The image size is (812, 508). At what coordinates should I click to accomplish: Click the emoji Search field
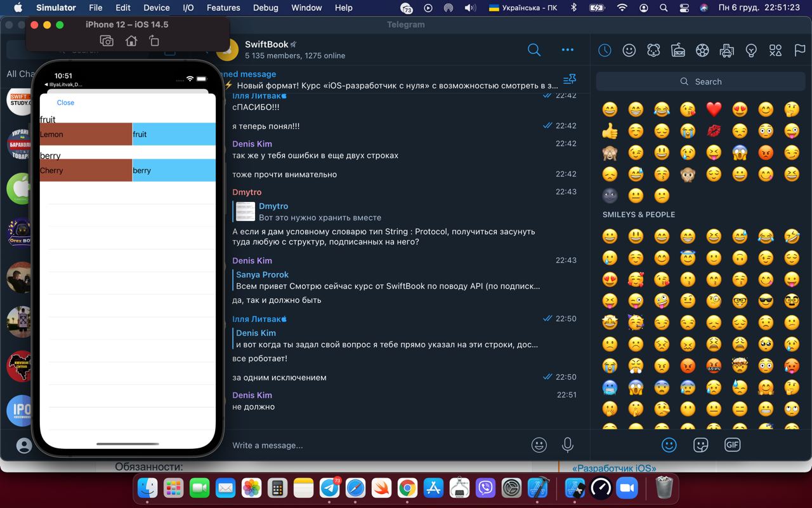[x=700, y=81]
